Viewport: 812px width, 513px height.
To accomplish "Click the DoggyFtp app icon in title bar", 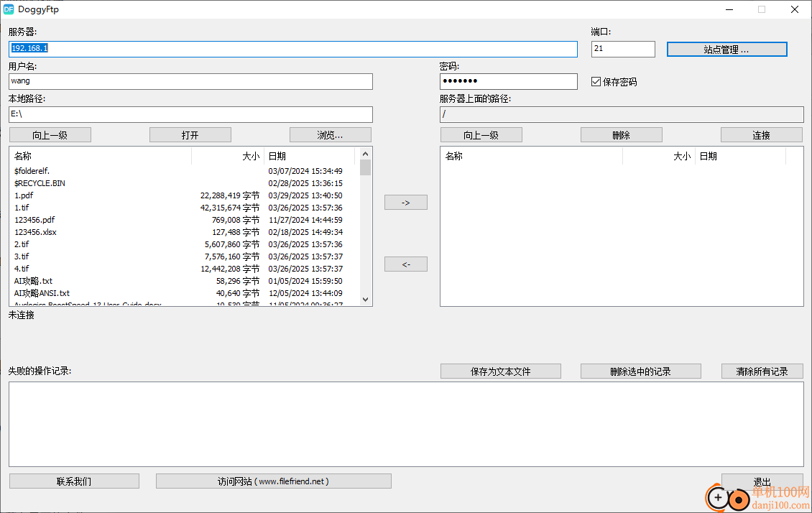I will pos(9,9).
